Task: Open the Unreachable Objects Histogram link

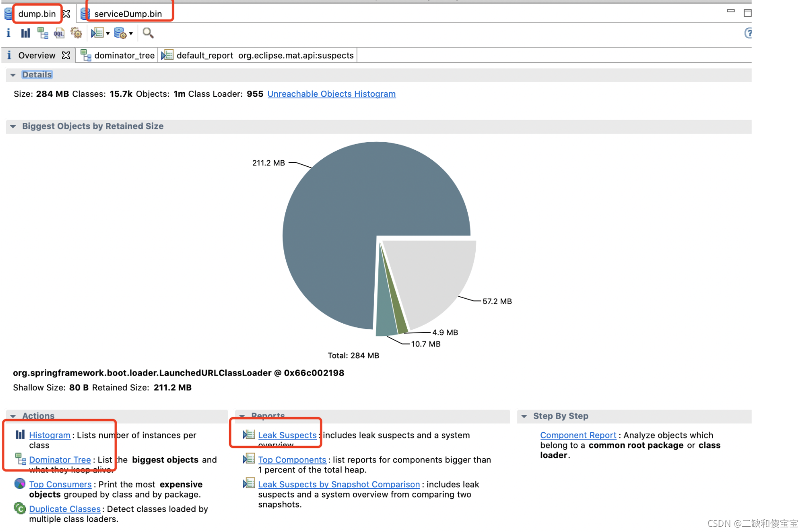Action: (x=332, y=94)
